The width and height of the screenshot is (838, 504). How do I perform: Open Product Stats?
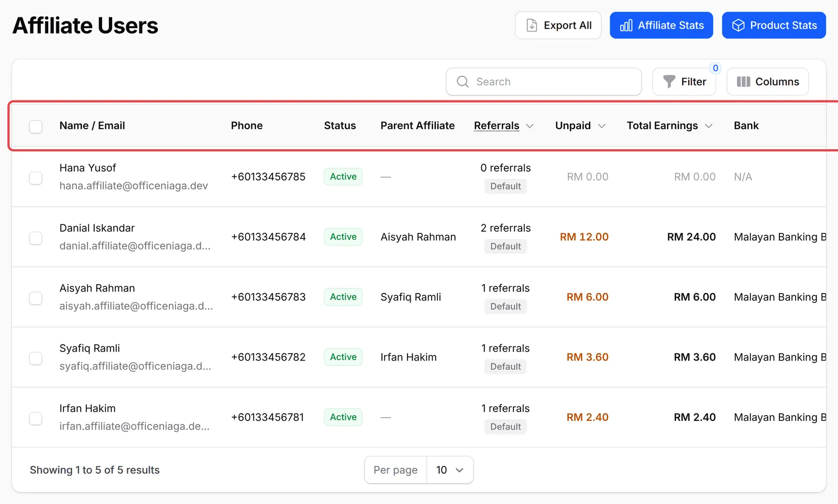[x=774, y=25]
